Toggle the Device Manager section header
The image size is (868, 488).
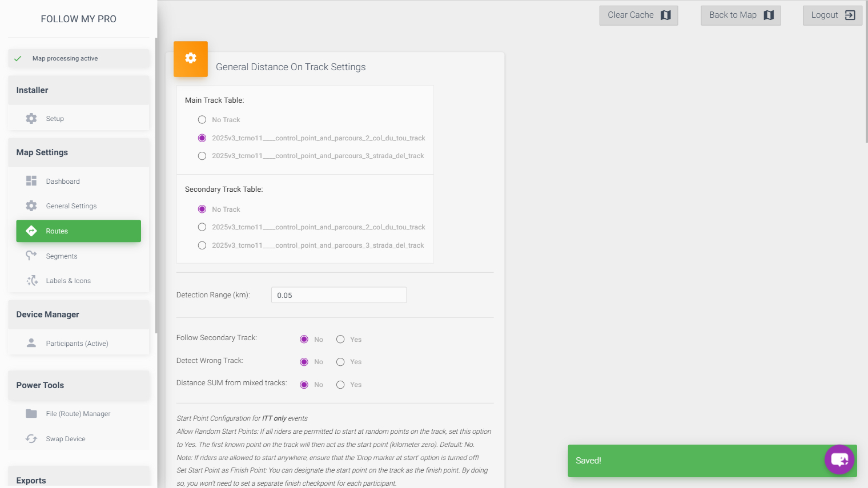[79, 314]
